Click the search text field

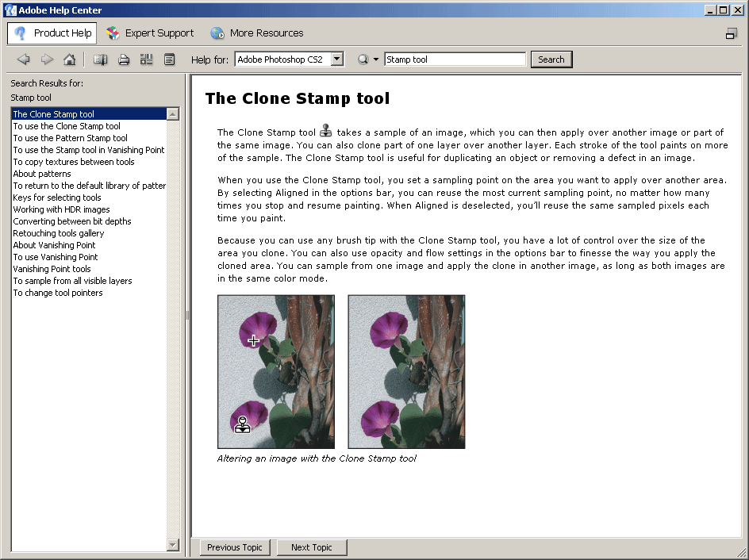[455, 59]
